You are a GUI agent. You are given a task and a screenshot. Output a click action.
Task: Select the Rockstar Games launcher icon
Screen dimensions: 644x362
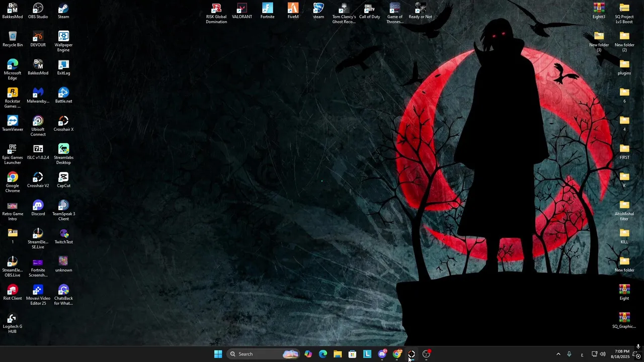coord(13,98)
